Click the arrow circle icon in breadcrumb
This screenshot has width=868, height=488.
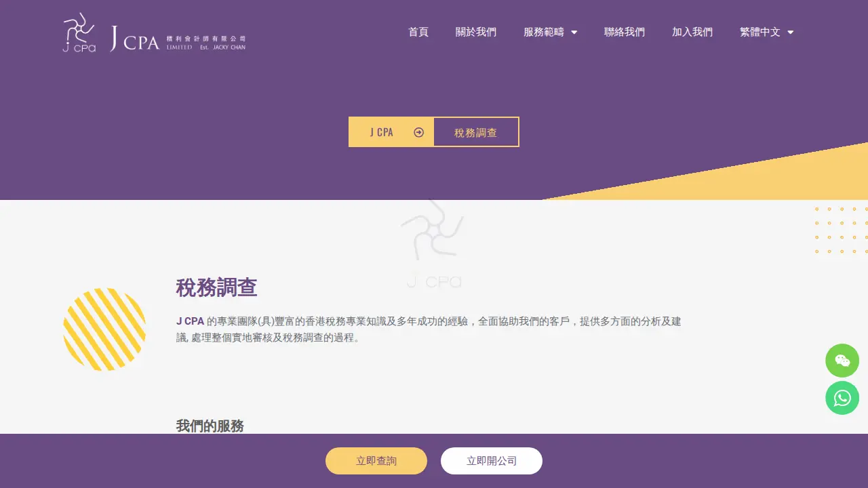[419, 132]
